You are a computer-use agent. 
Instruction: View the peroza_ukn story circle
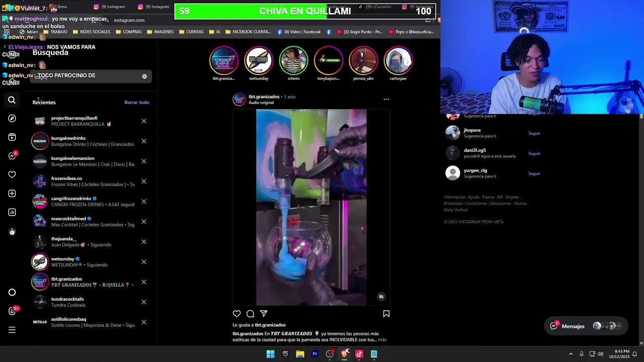click(x=363, y=61)
